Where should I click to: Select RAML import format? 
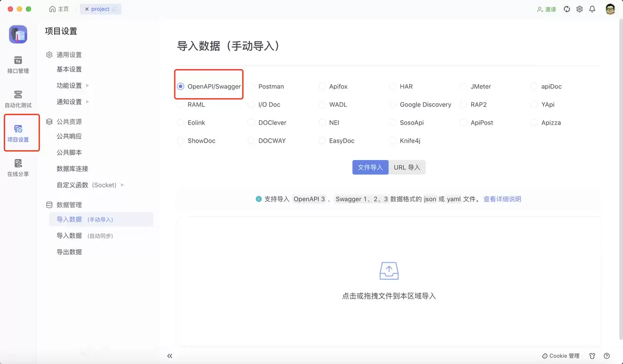191,105
